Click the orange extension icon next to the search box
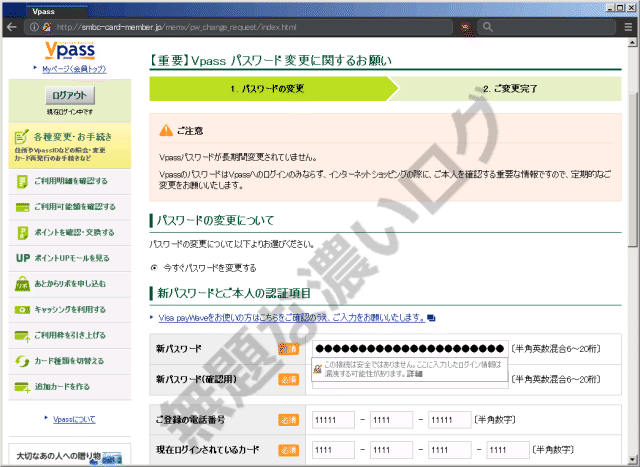 [x=466, y=28]
